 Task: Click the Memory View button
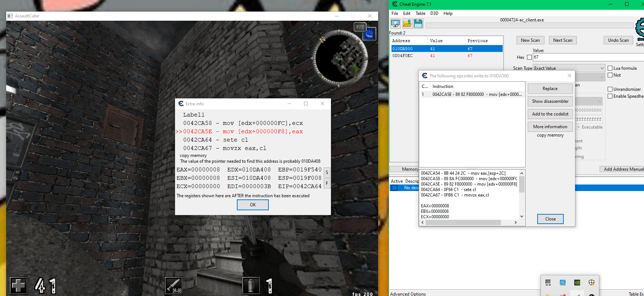[x=404, y=169]
